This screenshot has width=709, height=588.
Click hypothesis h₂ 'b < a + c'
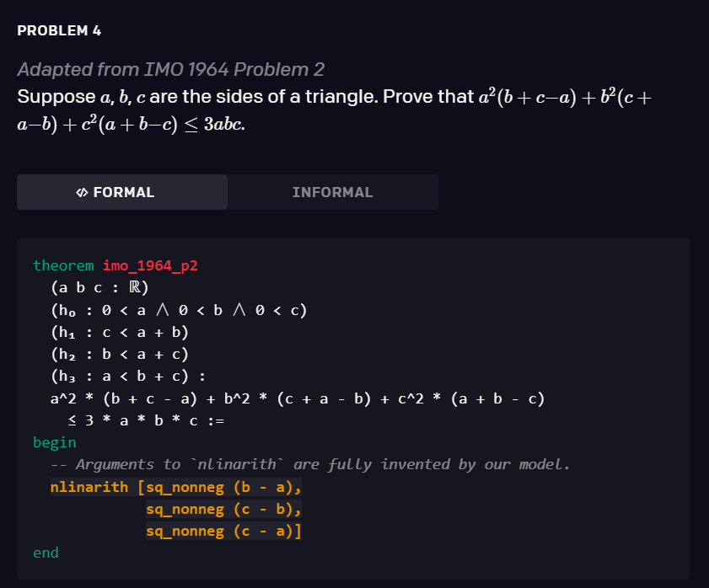(120, 354)
